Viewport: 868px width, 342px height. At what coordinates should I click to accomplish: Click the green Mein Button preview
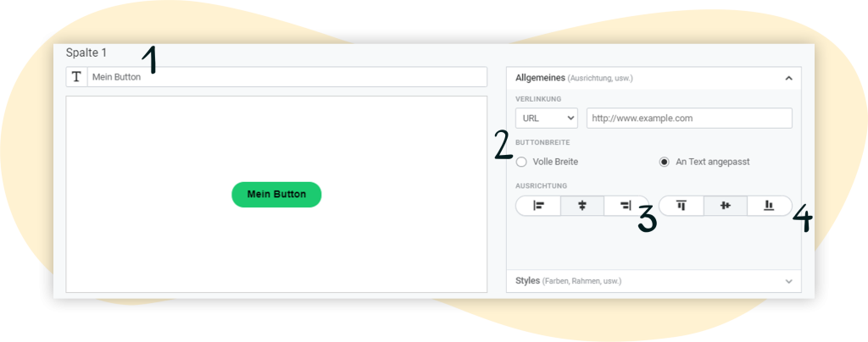(x=276, y=195)
